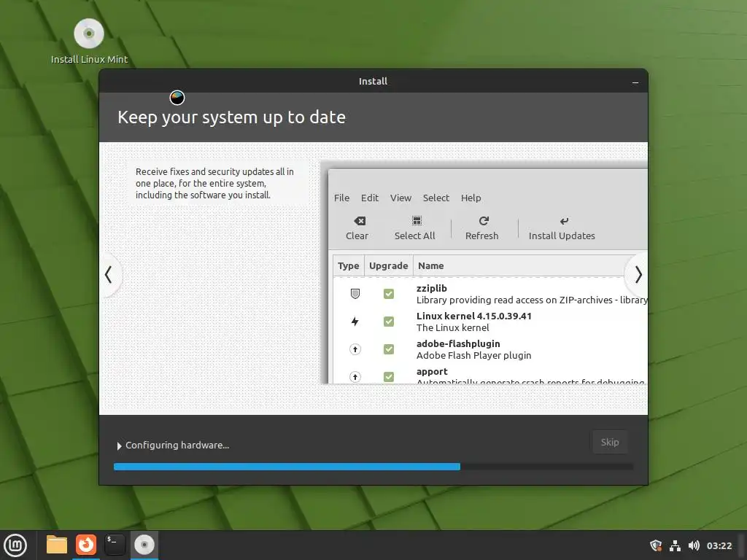Click the Upgrade column header
747x560 pixels.
click(388, 265)
